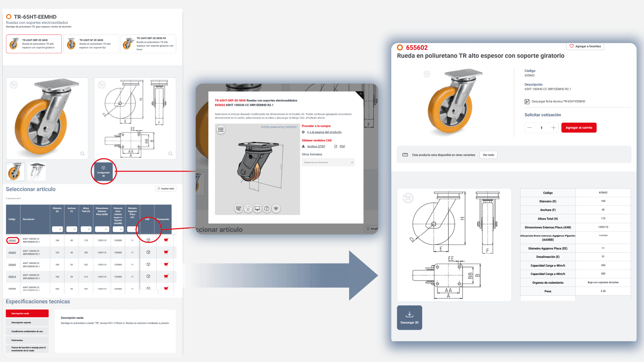Click the monitor icon in the 3D viewer toolbar

pyautogui.click(x=257, y=208)
